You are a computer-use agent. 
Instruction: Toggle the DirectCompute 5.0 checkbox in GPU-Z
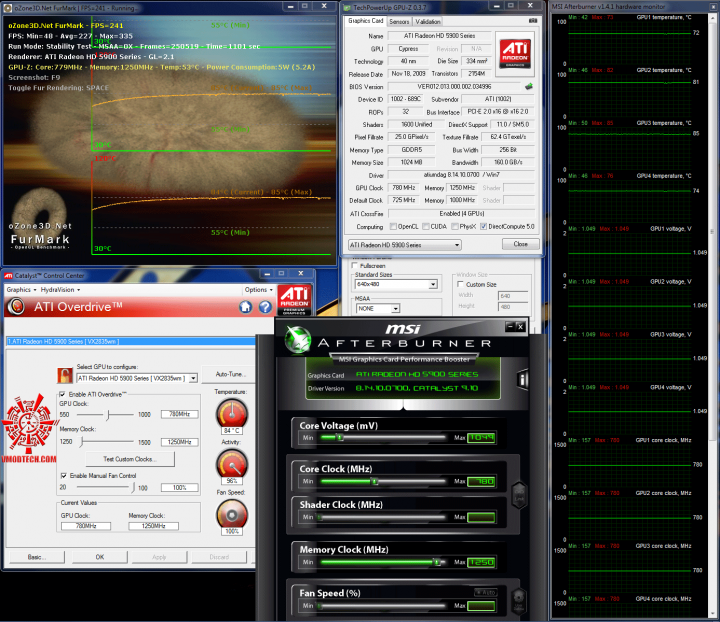[484, 226]
